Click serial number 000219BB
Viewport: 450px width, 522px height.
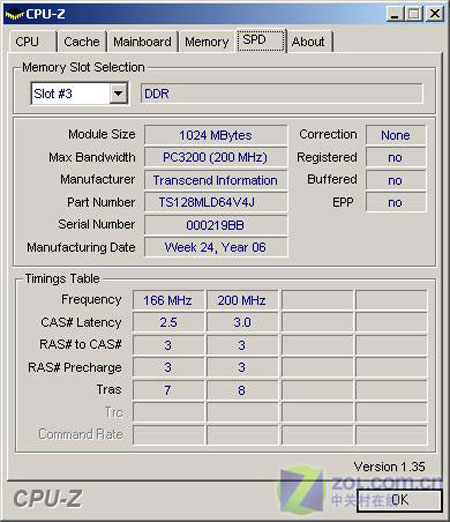(x=216, y=225)
